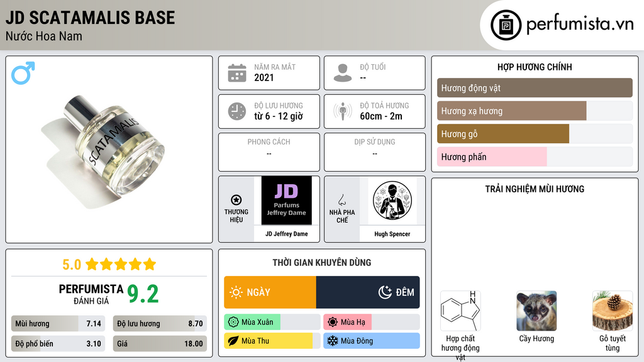Screen dimensions: 644x362
Task: Click the '60cm - 2m' sillage value
Action: click(x=381, y=116)
